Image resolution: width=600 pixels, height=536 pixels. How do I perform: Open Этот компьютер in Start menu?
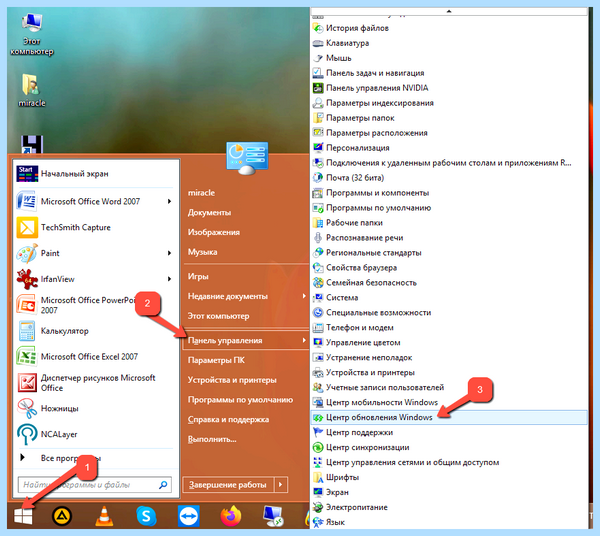pyautogui.click(x=218, y=316)
